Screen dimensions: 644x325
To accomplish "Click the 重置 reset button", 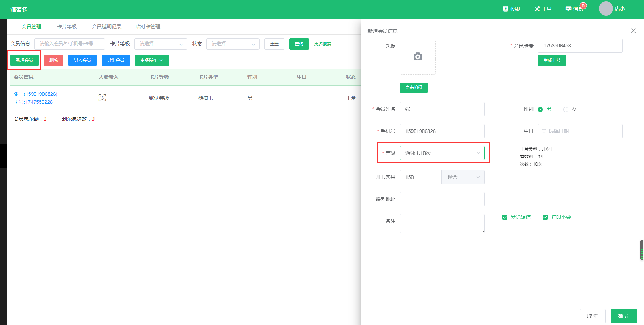I will (274, 44).
